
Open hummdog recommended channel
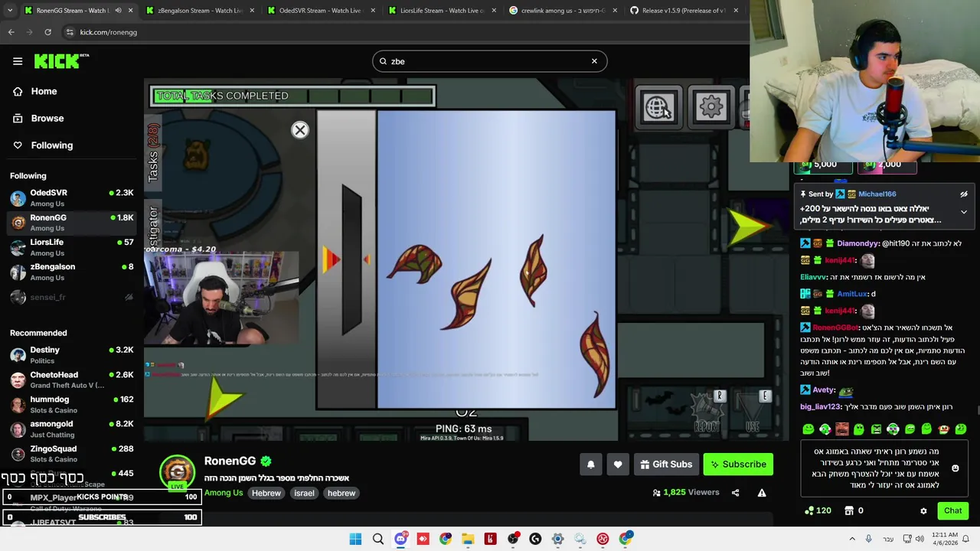[72, 404]
